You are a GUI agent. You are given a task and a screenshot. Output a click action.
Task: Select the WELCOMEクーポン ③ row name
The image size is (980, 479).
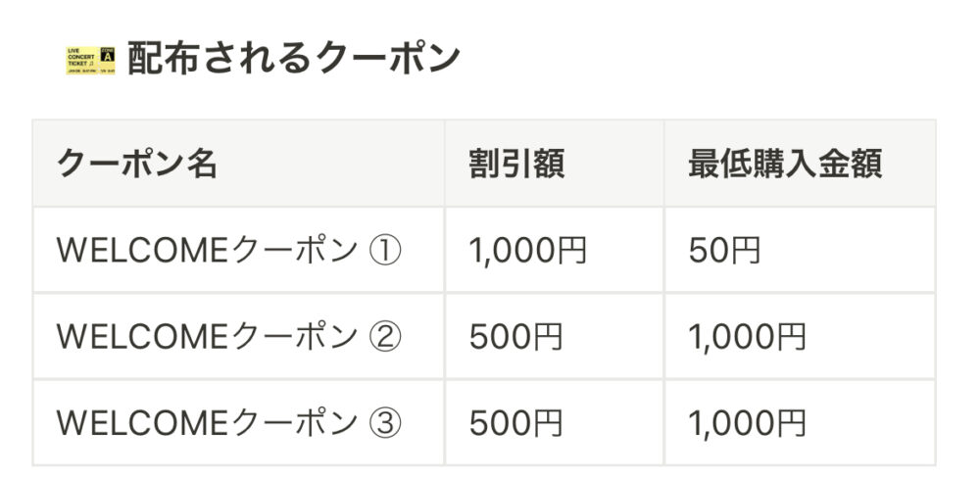pos(228,423)
